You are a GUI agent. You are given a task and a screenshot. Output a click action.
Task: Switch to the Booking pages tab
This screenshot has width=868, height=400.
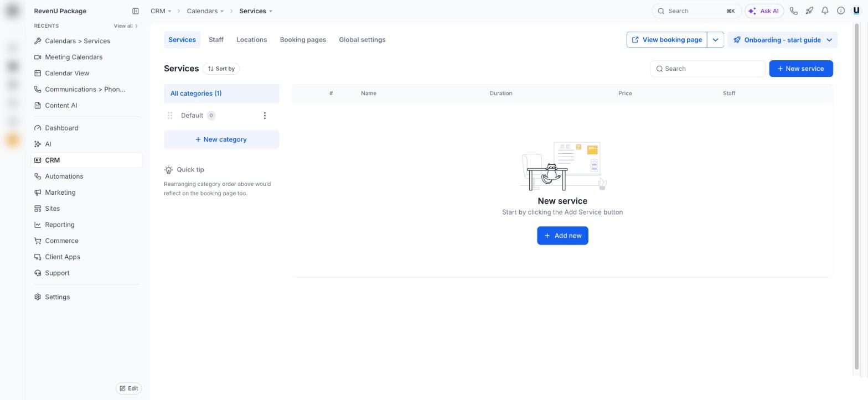pyautogui.click(x=303, y=40)
